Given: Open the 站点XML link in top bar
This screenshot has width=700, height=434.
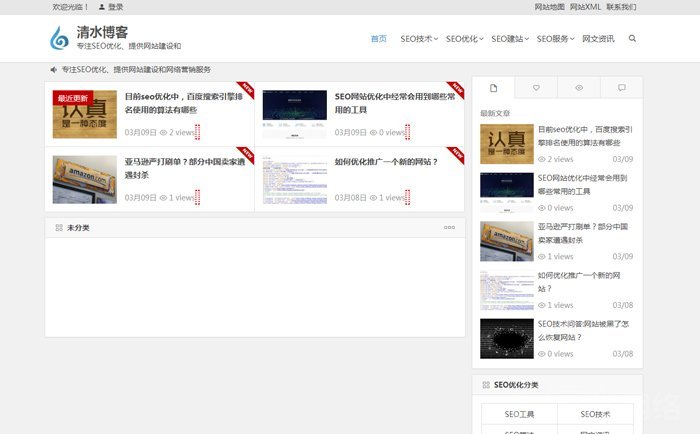Looking at the screenshot, I should coord(585,7).
